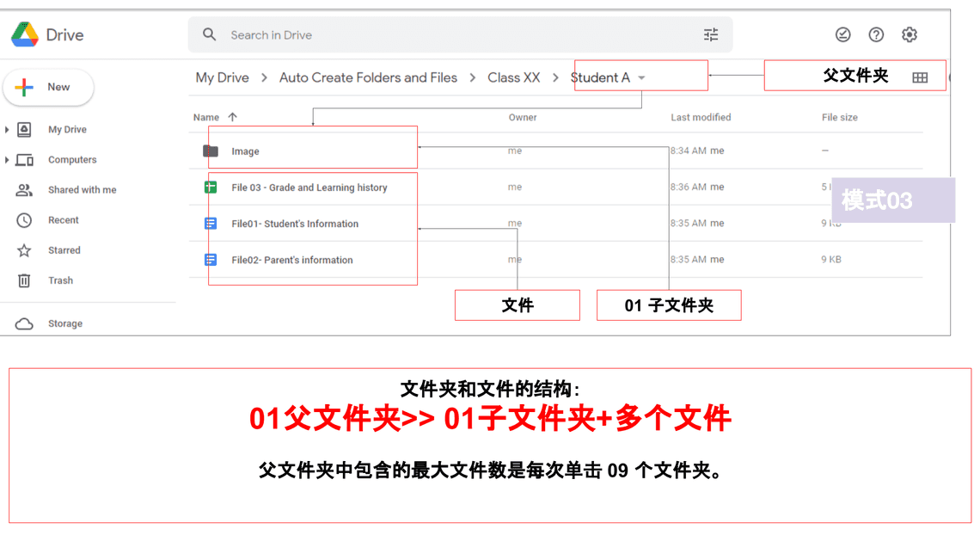Image resolution: width=980 pixels, height=535 pixels.
Task: Go to Recent in sidebar
Action: pos(63,220)
